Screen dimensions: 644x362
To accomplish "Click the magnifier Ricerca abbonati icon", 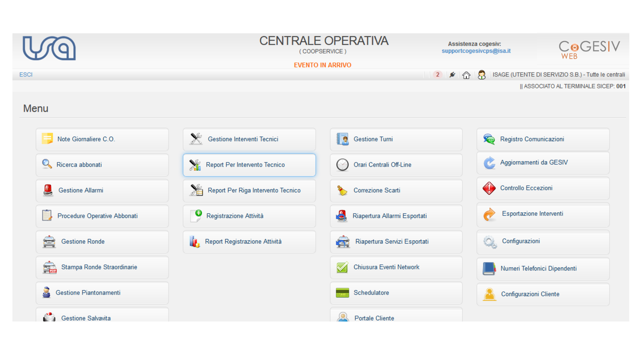I will pos(47,164).
